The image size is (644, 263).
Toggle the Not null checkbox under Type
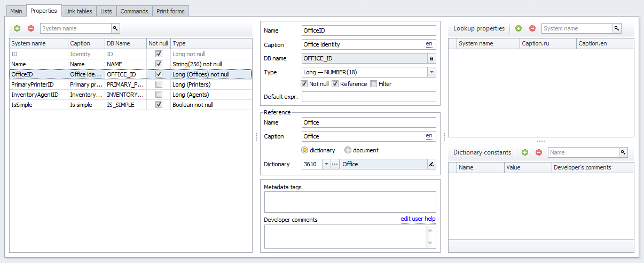(x=304, y=84)
